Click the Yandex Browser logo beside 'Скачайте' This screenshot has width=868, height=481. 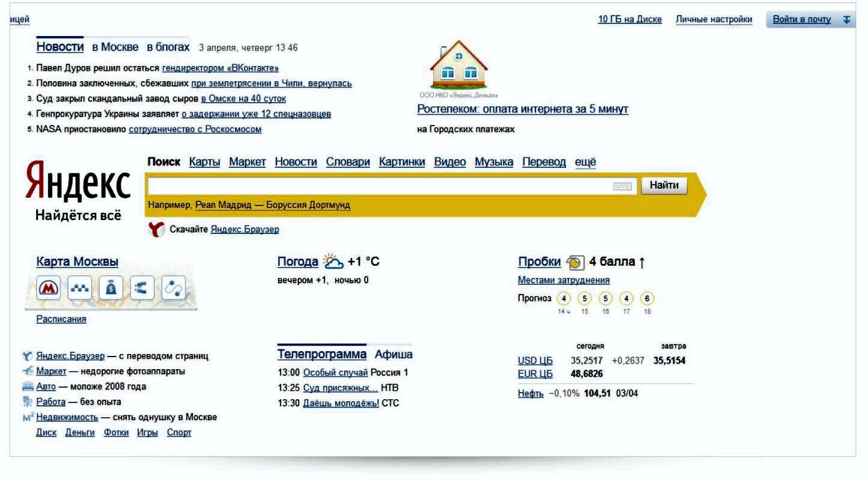pos(156,229)
